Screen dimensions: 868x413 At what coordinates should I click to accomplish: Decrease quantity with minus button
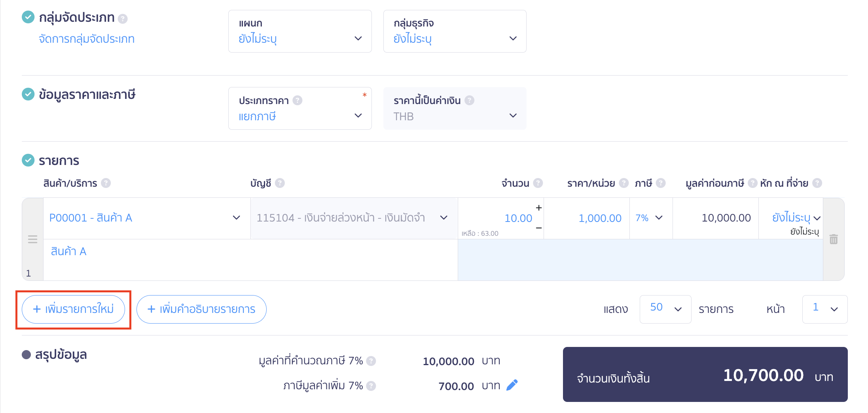(x=538, y=228)
